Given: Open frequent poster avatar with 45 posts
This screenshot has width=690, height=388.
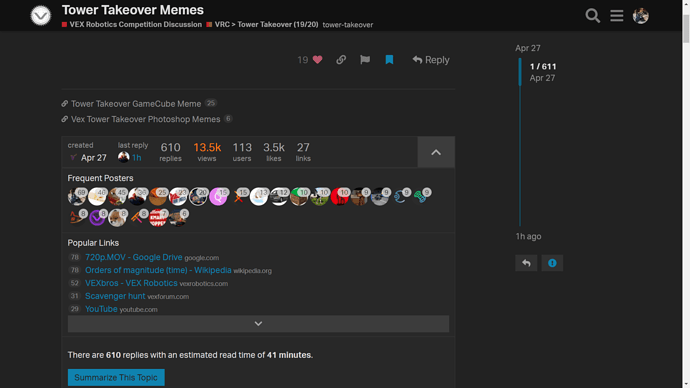Looking at the screenshot, I should 117,197.
